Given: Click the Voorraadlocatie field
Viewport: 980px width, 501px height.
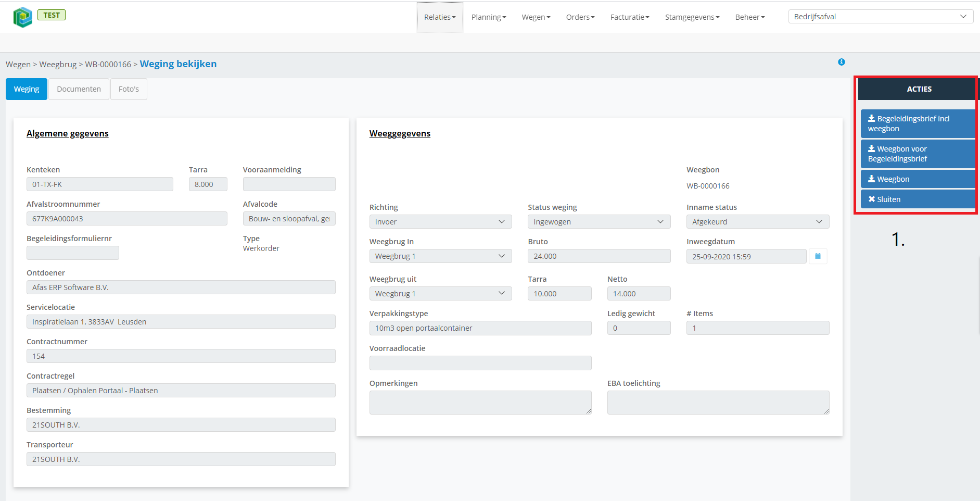Looking at the screenshot, I should (480, 363).
